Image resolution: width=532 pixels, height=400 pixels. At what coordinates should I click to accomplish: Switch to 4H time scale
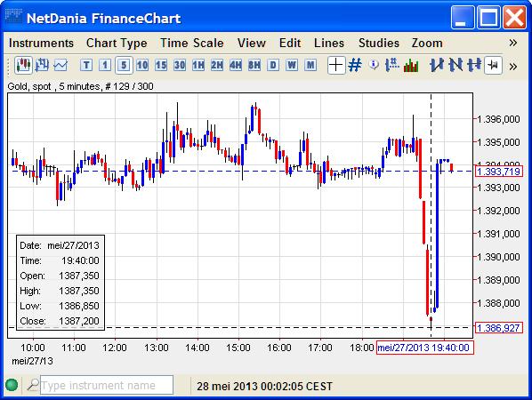236,65
